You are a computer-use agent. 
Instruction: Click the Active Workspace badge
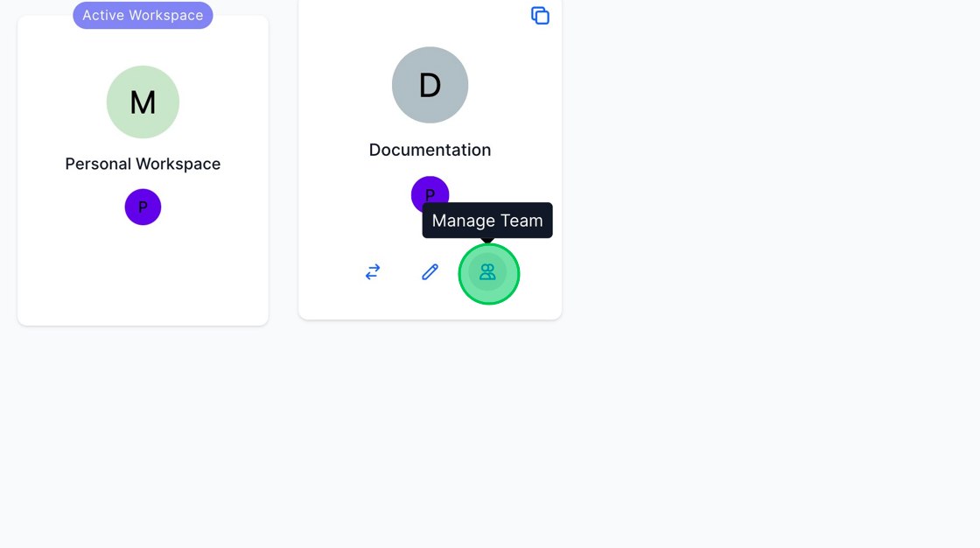143,15
